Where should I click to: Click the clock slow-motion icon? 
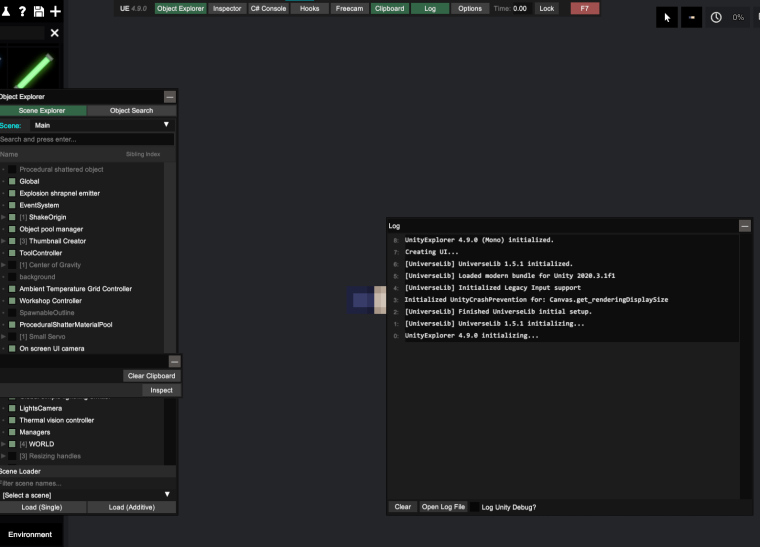point(716,17)
